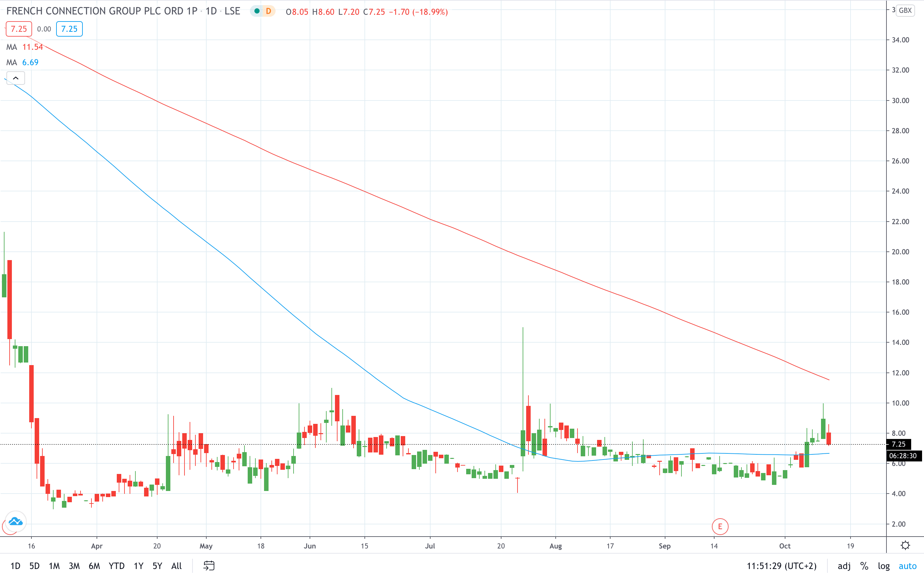Click the French Connection Group symbol title
The width and height of the screenshot is (924, 578).
(102, 11)
